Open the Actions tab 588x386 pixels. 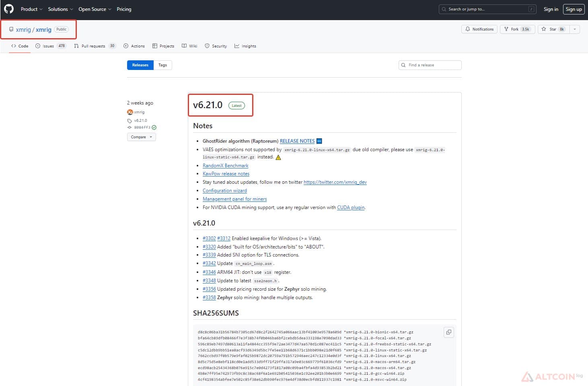134,46
